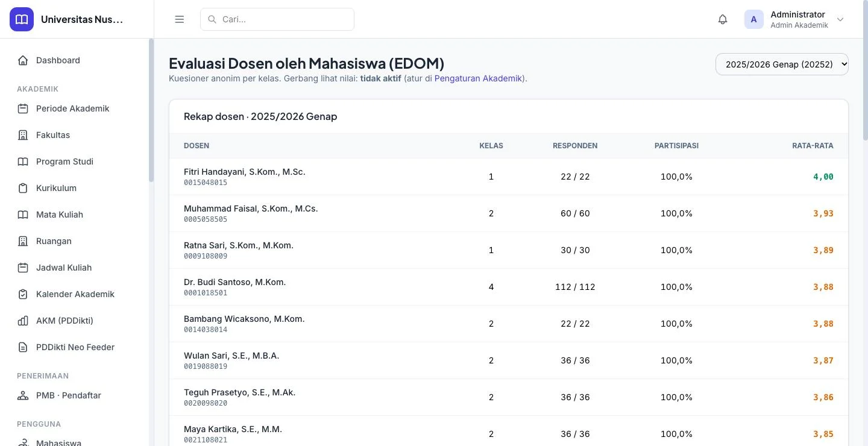Click the Kalender Akademik calendar-check icon

point(23,294)
